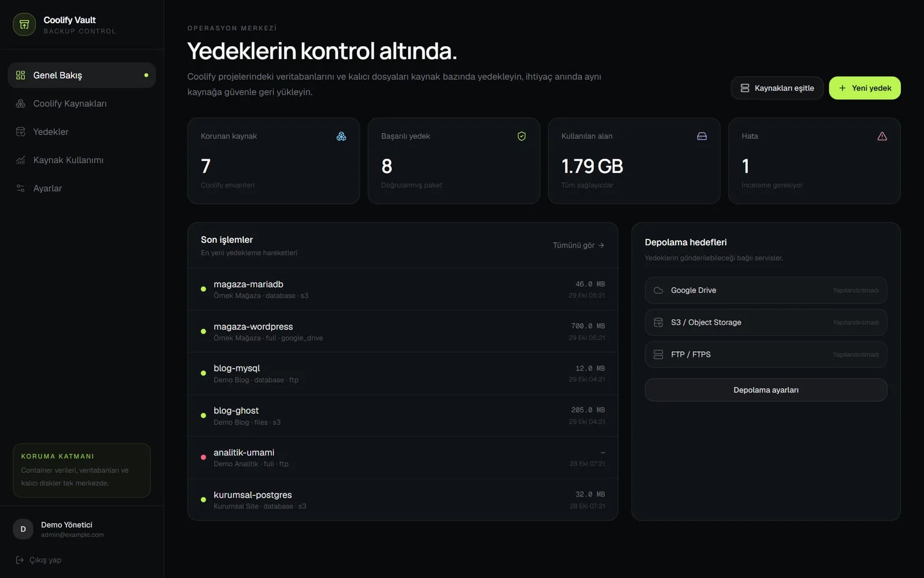The width and height of the screenshot is (924, 578).
Task: Click the Tümünü gör link
Action: point(579,245)
